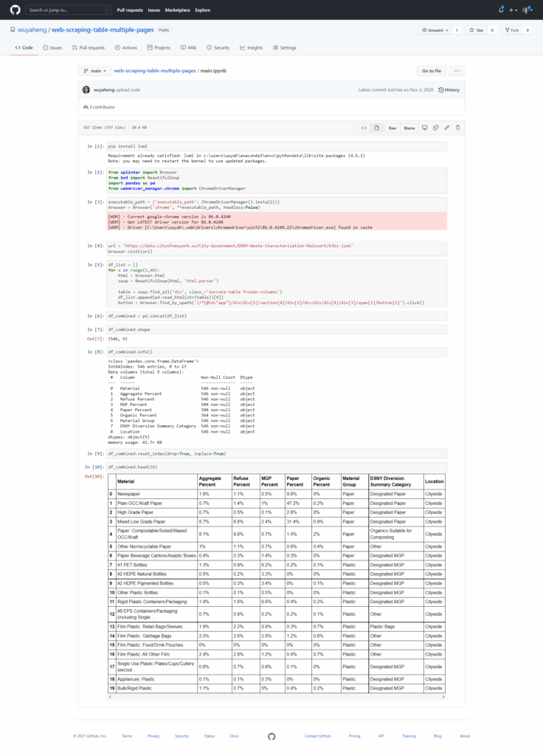Switch to the Insights tab
543x756 pixels.
251,48
